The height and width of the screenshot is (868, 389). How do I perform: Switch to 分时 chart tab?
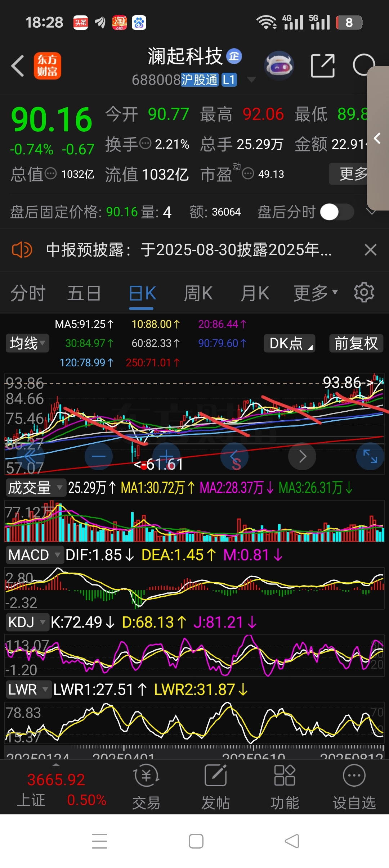28,293
